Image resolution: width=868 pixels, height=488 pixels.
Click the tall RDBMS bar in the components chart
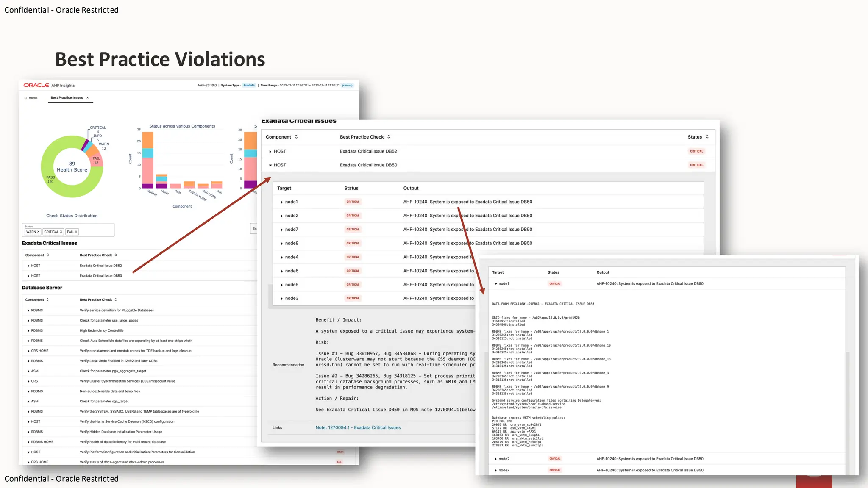pos(148,160)
